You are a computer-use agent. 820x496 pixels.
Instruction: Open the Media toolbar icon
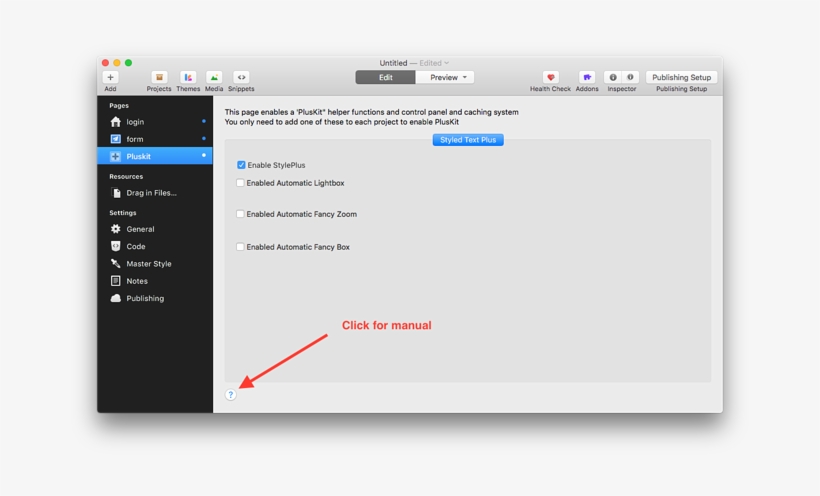click(214, 77)
